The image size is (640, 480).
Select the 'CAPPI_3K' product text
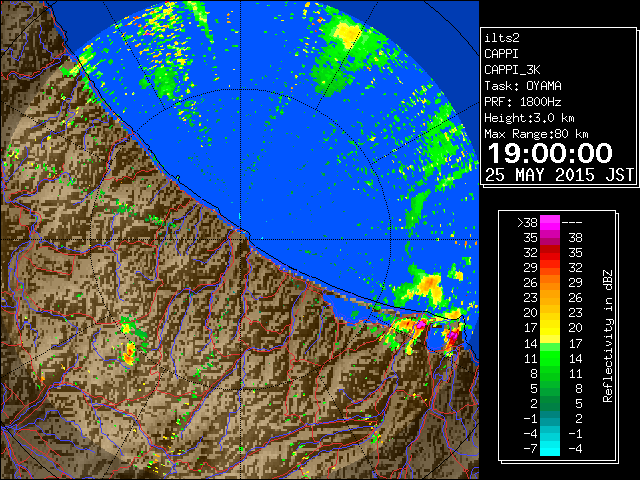pyautogui.click(x=512, y=70)
